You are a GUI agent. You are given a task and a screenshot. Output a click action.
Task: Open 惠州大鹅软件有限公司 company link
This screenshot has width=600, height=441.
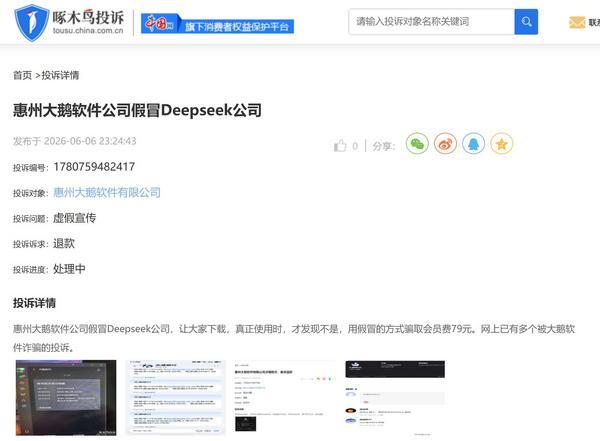pos(107,192)
